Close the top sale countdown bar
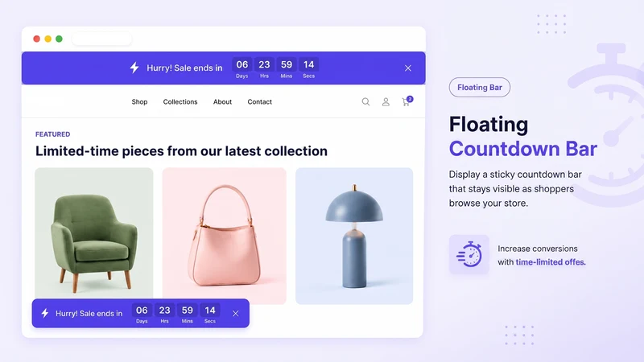Screen dimensions: 644x362 (408, 68)
